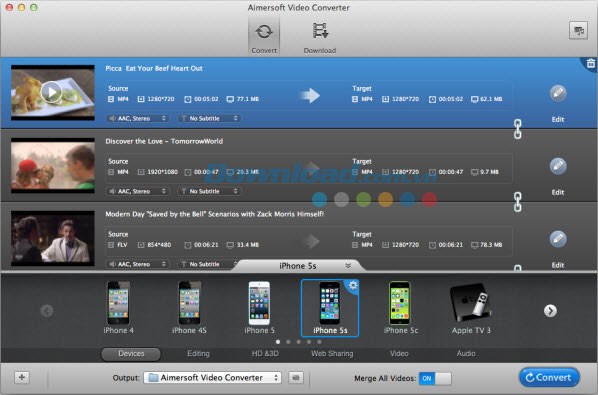Switch to the Web Sharing category tab
Image resolution: width=598 pixels, height=395 pixels.
coord(332,354)
